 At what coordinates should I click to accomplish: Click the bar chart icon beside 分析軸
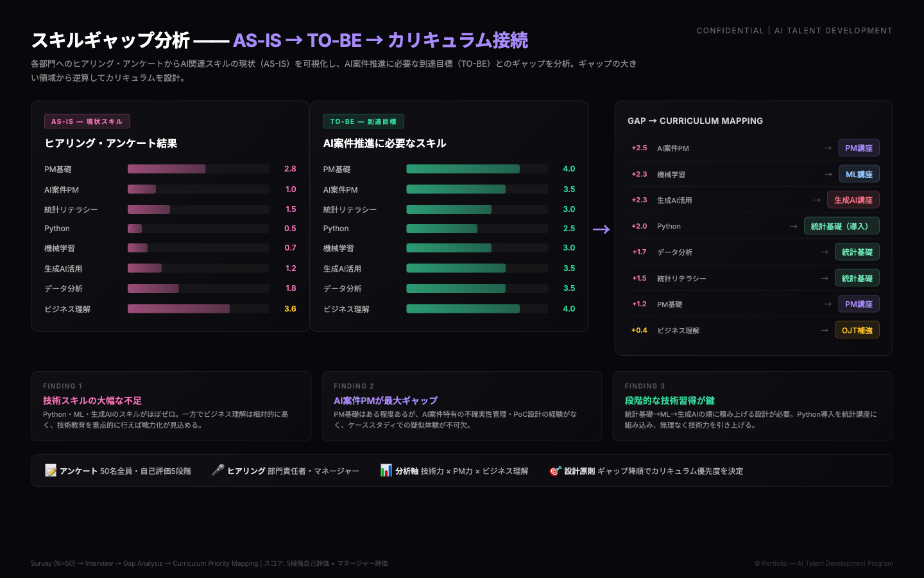tap(386, 471)
